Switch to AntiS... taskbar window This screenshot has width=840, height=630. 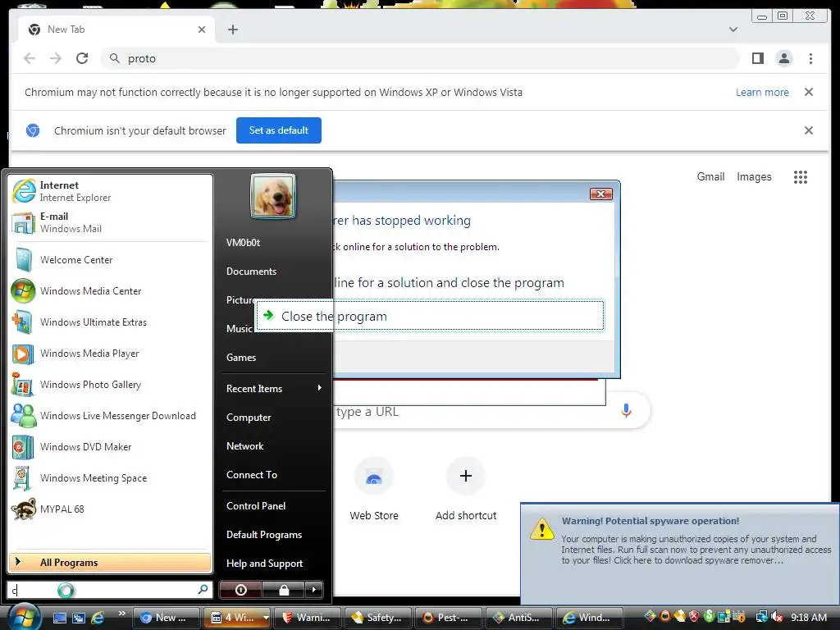point(519,618)
